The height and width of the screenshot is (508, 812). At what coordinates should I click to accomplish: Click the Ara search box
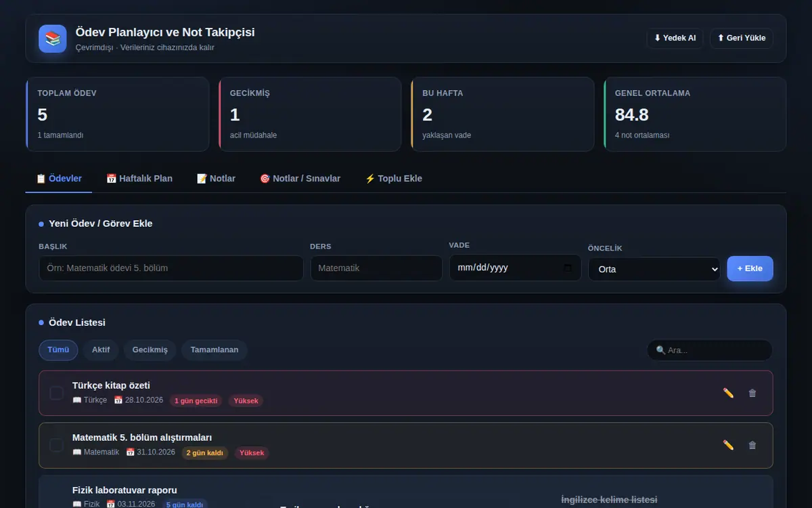[710, 350]
